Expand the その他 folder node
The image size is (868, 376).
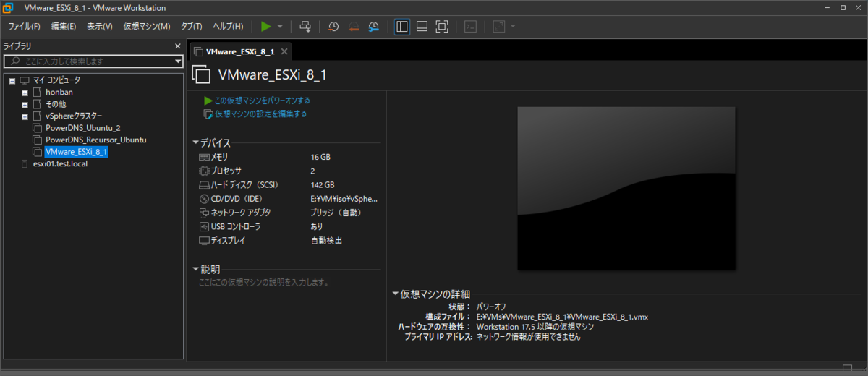[x=25, y=104]
